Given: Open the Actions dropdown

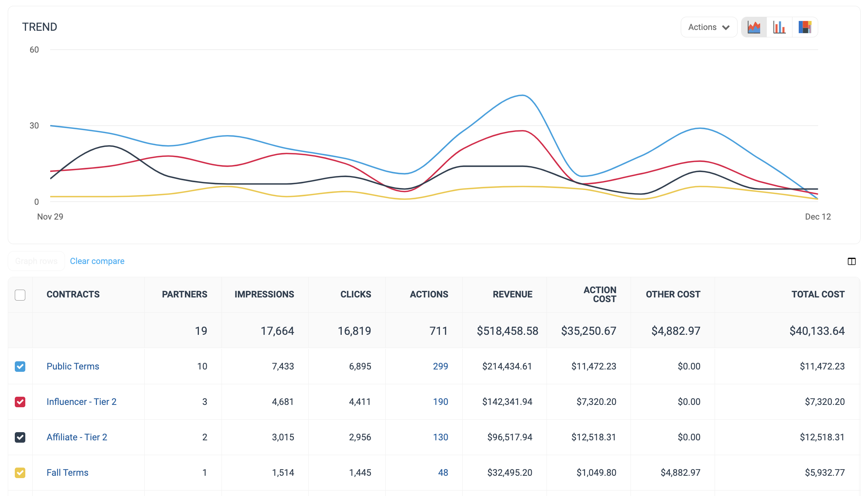Looking at the screenshot, I should coord(709,27).
